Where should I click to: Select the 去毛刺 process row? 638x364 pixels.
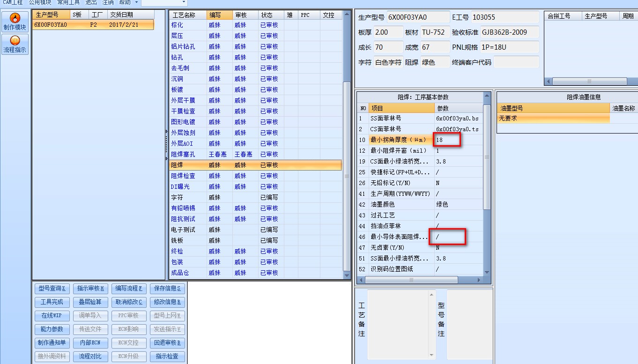pos(256,68)
